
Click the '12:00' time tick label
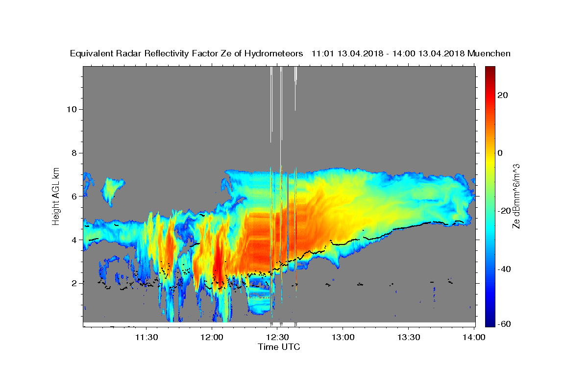tap(212, 337)
